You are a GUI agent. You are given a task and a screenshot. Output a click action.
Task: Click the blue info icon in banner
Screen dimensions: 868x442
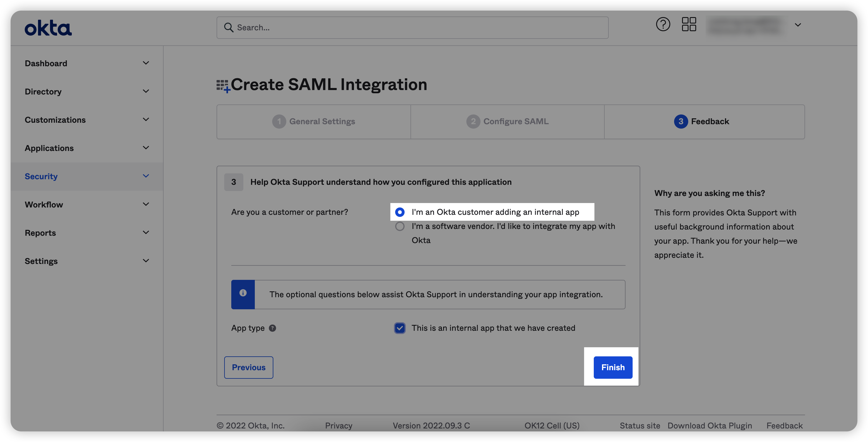click(243, 293)
